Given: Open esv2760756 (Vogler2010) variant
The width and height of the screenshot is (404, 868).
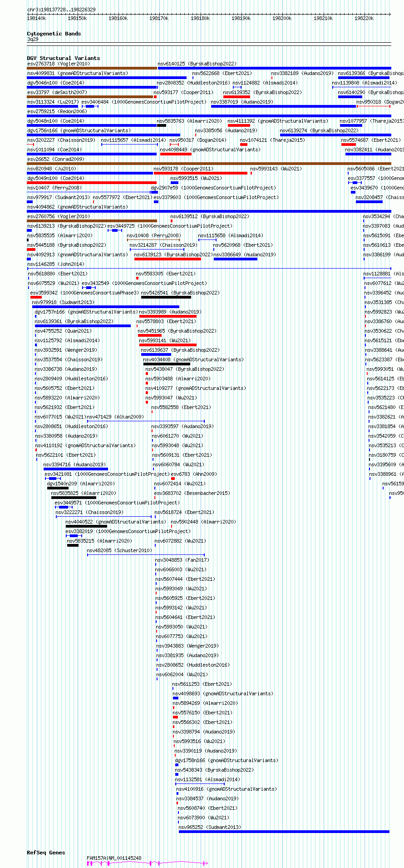Looking at the screenshot, I should pos(59,216).
